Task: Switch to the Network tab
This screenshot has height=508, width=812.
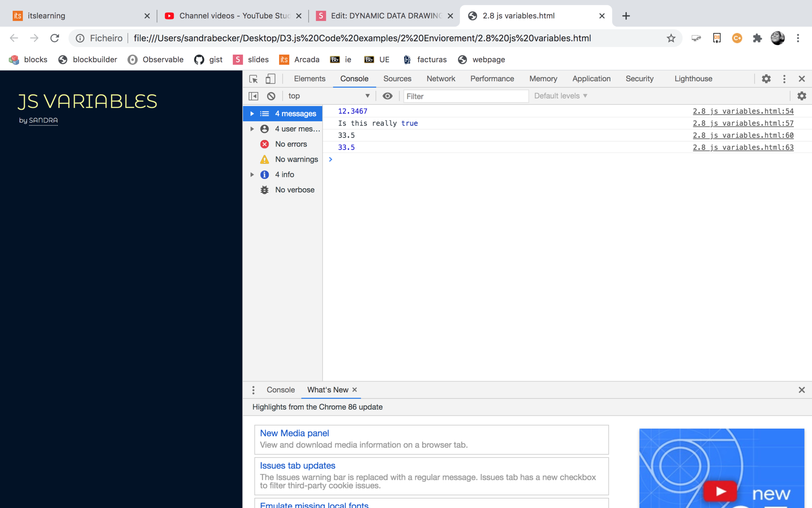Action: coord(441,79)
